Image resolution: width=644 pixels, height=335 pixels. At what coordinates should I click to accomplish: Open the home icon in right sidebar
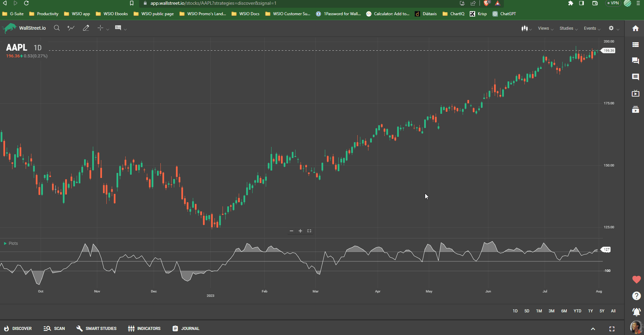pos(635,28)
